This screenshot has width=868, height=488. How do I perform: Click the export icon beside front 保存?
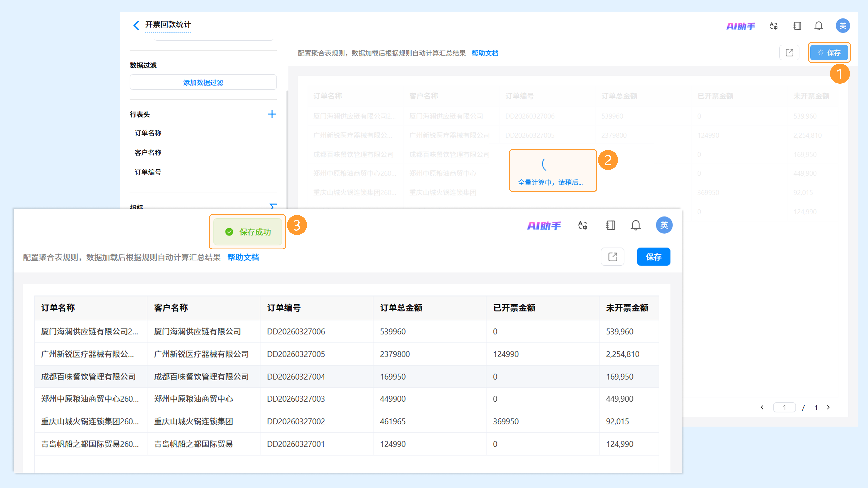[613, 257]
